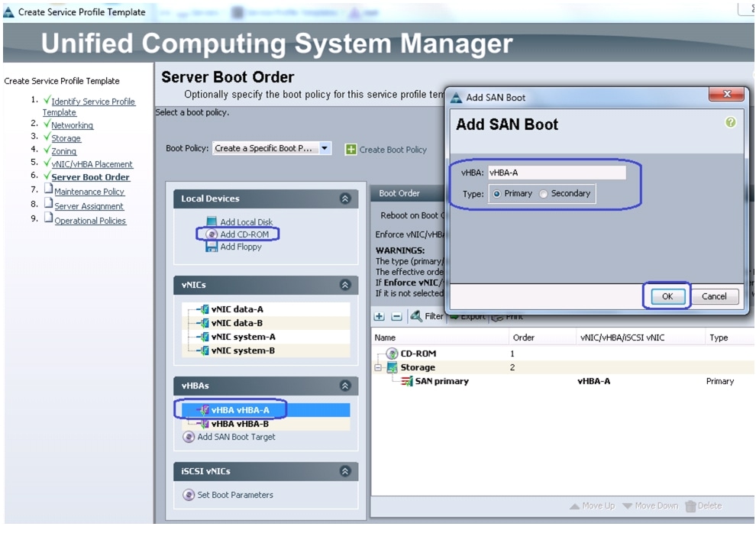The height and width of the screenshot is (546, 756).
Task: Select the Boot Order panel tab
Action: coord(399,193)
